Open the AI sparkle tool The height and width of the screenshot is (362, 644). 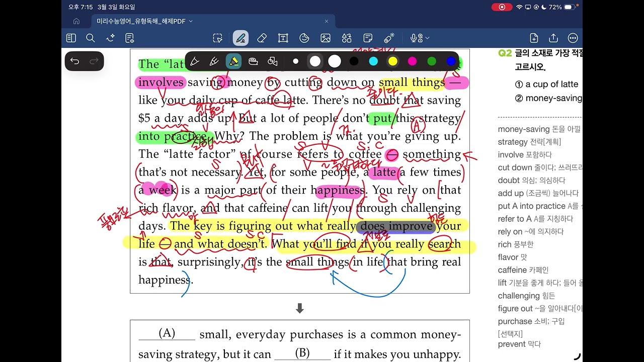tap(110, 38)
